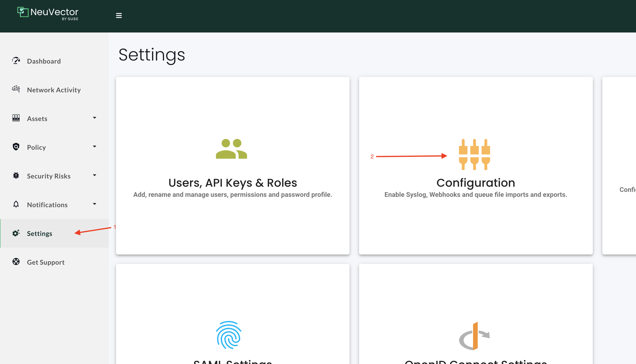Viewport: 636px width, 364px height.
Task: Click the orange plugs Configuration icon
Action: [474, 154]
